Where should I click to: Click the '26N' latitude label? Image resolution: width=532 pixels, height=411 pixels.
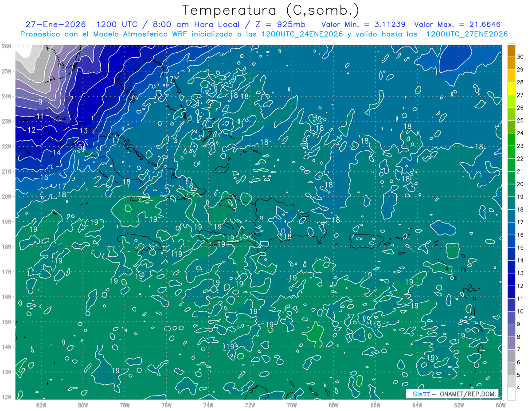pyautogui.click(x=7, y=46)
